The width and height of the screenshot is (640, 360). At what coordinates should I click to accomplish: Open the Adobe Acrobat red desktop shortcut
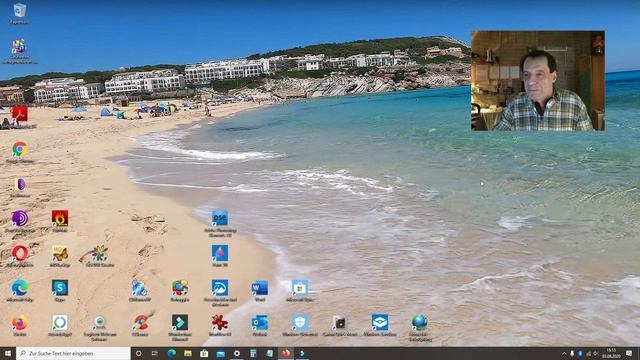point(20,114)
